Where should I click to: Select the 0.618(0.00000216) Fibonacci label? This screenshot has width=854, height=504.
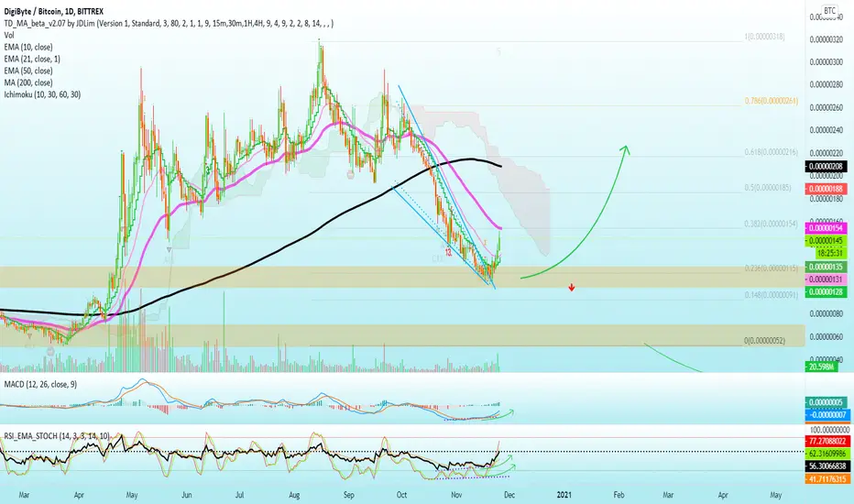(x=772, y=152)
